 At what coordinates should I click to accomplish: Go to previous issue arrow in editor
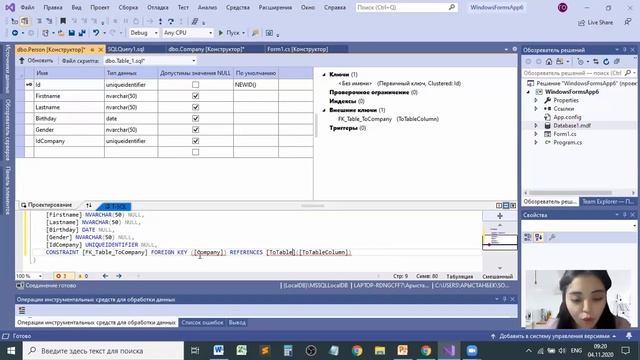105,276
